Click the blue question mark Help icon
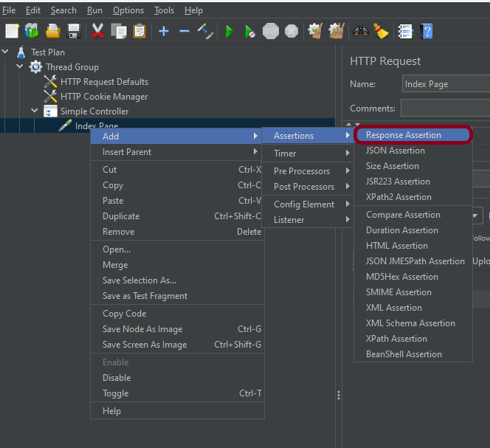This screenshot has height=448, width=490. click(427, 31)
